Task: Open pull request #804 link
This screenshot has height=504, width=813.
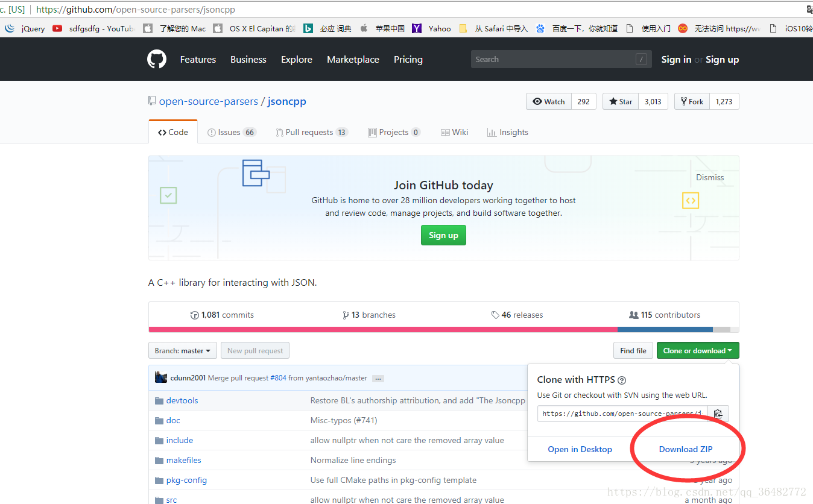Action: (278, 378)
